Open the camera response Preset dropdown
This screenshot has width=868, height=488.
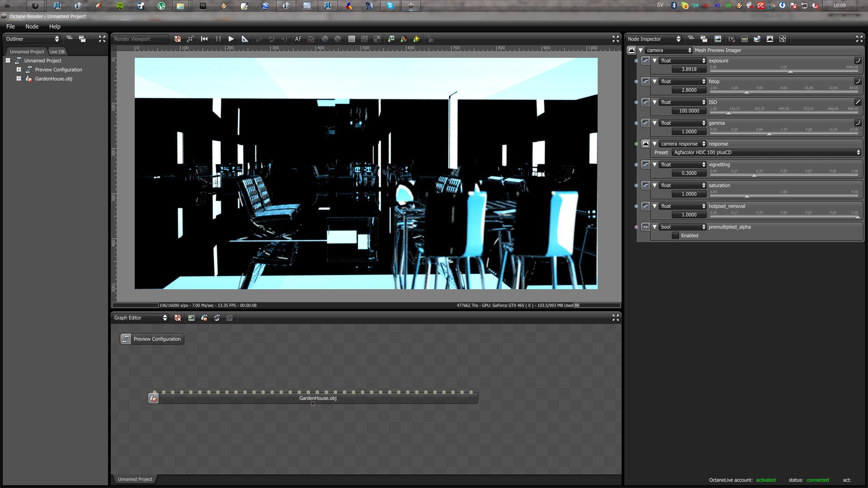click(766, 152)
